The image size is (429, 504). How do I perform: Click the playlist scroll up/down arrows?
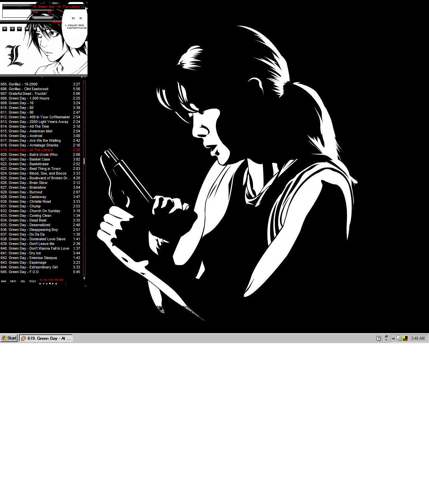coord(84,278)
